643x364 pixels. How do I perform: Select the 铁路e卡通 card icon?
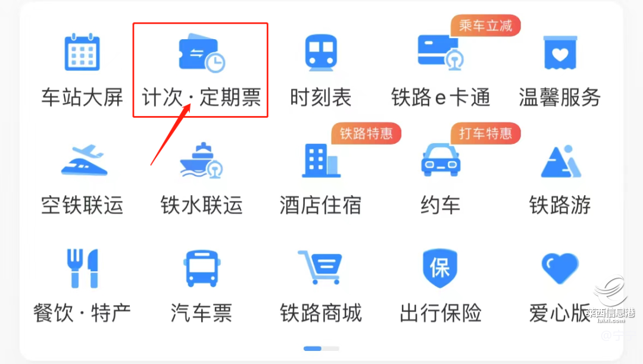[441, 53]
